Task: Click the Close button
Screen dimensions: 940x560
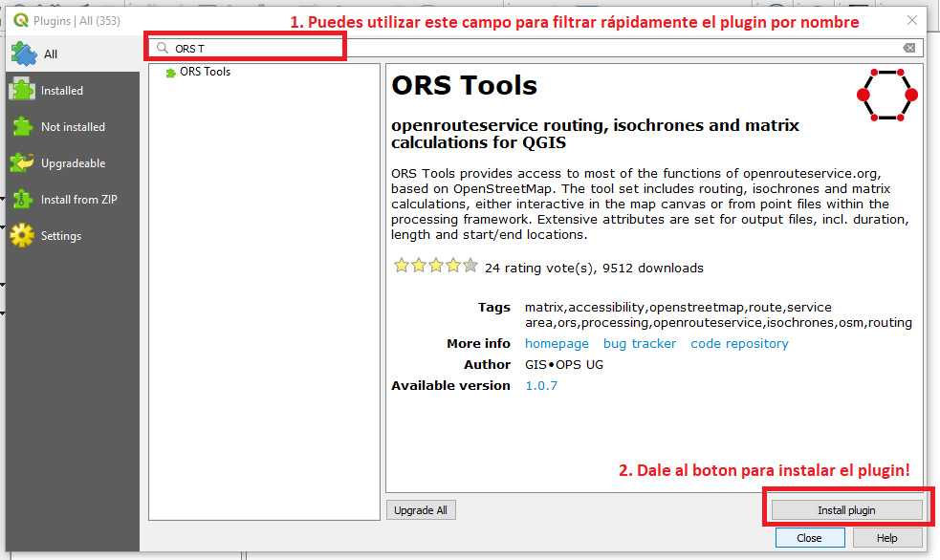Action: tap(809, 538)
